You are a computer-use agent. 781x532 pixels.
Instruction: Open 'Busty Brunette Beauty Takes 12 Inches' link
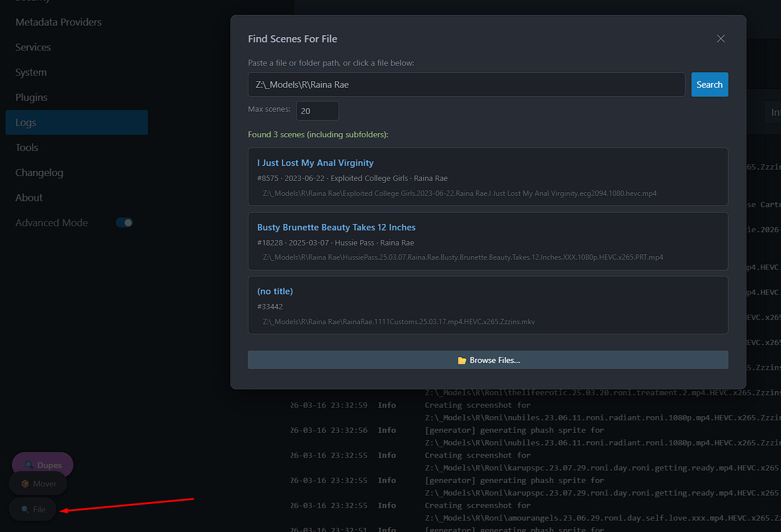click(x=336, y=227)
